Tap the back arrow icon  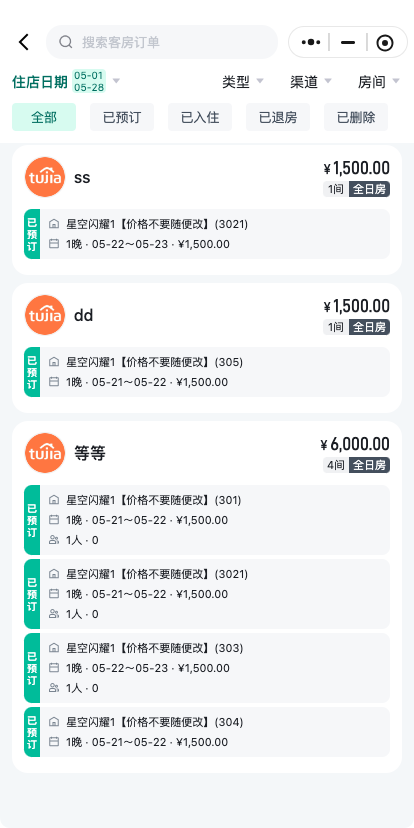click(x=24, y=42)
